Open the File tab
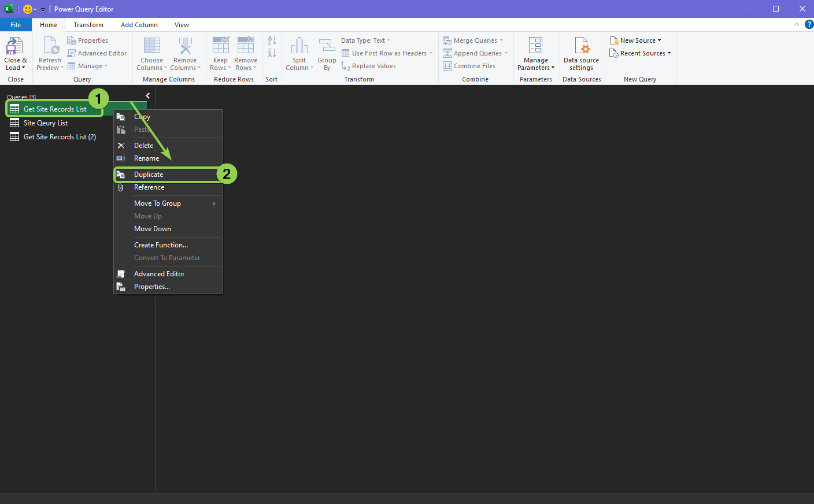Screen dimensions: 814x504 coord(16,25)
